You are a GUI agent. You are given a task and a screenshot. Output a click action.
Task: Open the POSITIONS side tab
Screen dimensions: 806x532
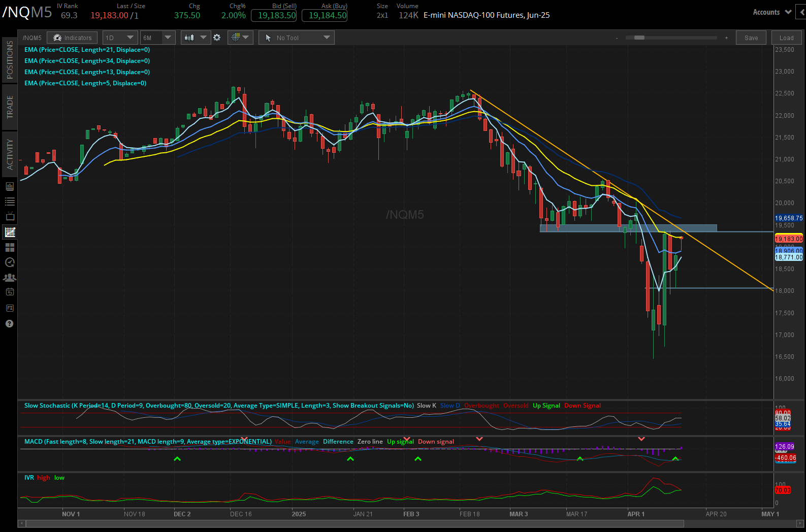point(10,59)
